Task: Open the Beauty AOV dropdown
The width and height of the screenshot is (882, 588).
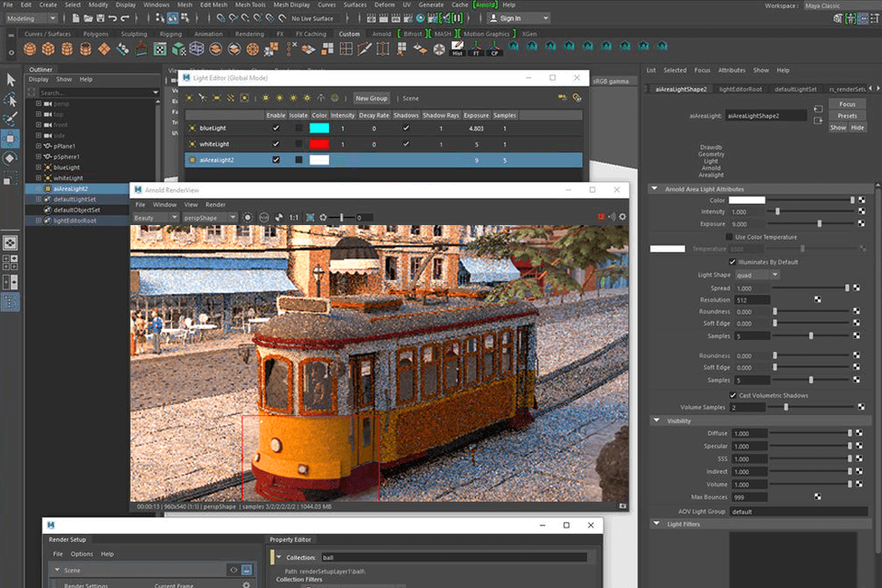Action: (x=154, y=217)
